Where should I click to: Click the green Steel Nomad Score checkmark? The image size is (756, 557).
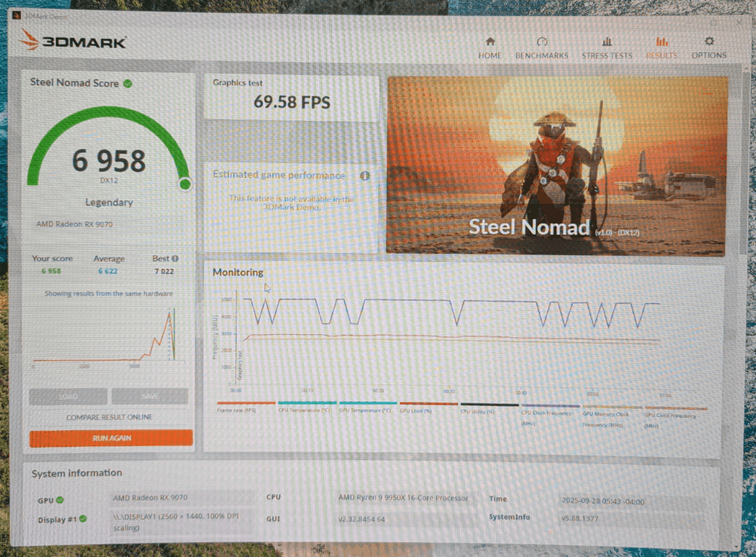pyautogui.click(x=128, y=83)
